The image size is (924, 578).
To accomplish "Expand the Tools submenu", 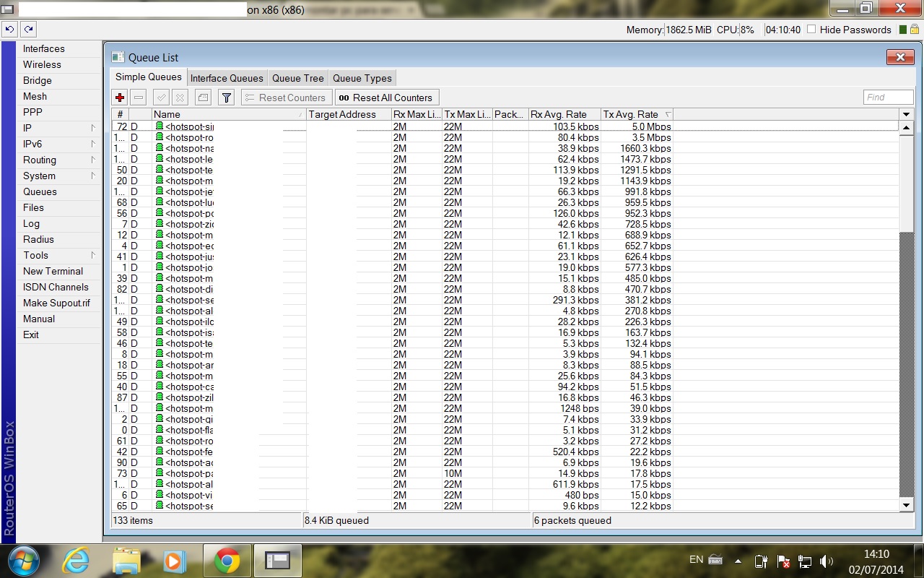I will (93, 255).
